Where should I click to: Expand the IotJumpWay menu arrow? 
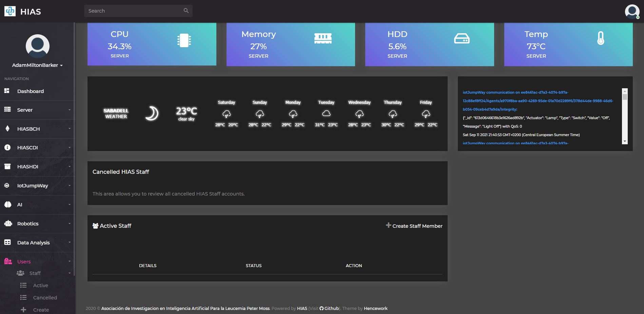pos(70,185)
